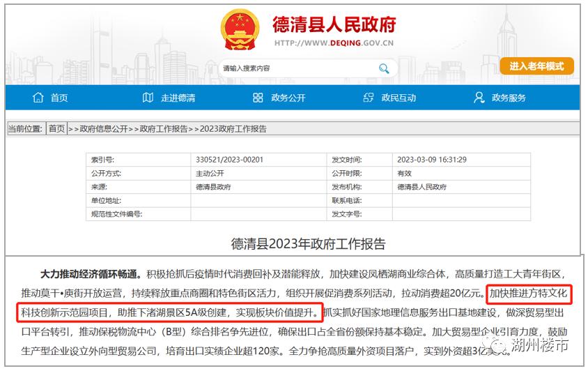Click the HTTP://WWW.DEQING.GOV.CN URL text

coord(334,43)
